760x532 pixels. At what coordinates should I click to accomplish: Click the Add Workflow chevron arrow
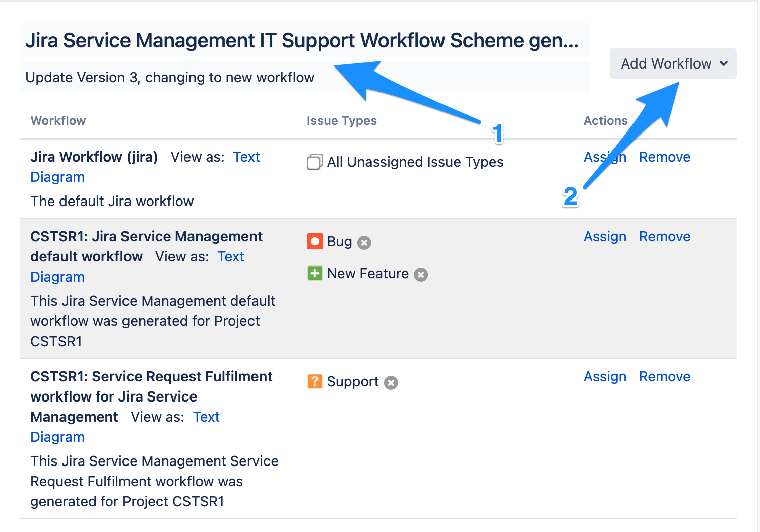724,64
